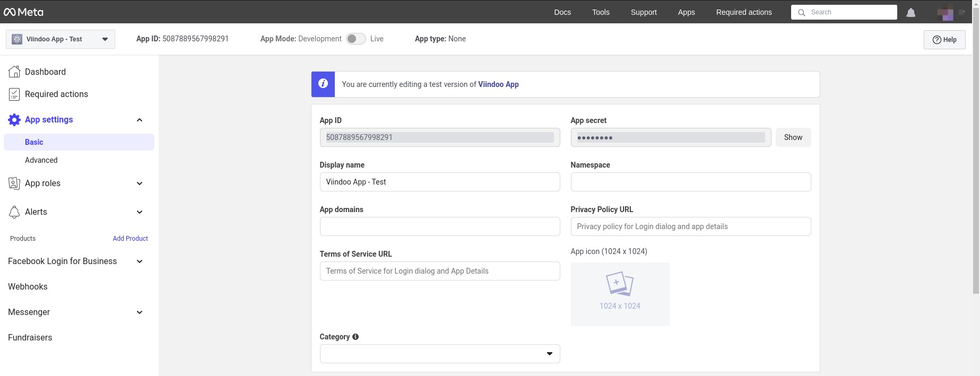Image resolution: width=980 pixels, height=376 pixels.
Task: Click the top Search field
Action: [x=844, y=12]
